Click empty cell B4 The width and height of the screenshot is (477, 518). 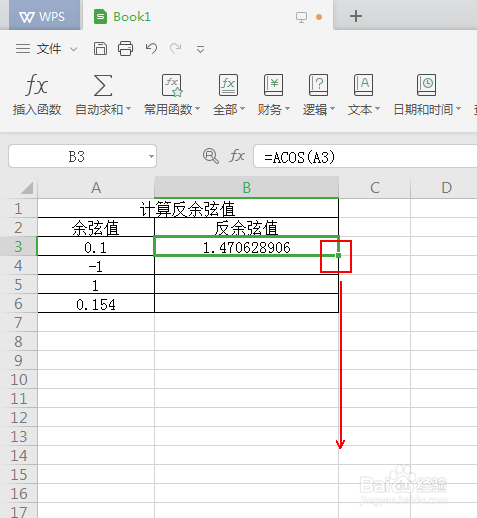(247, 266)
